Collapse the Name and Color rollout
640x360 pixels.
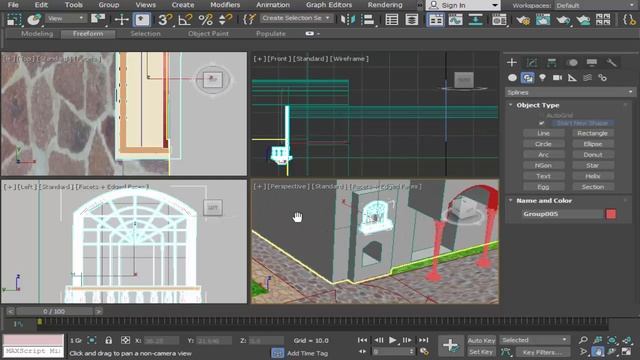[544, 200]
